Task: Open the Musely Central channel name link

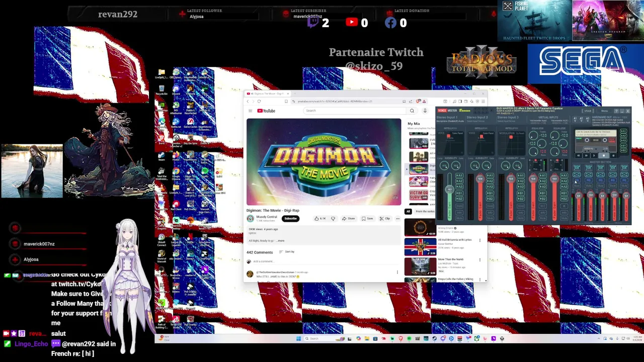Action: coord(267,217)
